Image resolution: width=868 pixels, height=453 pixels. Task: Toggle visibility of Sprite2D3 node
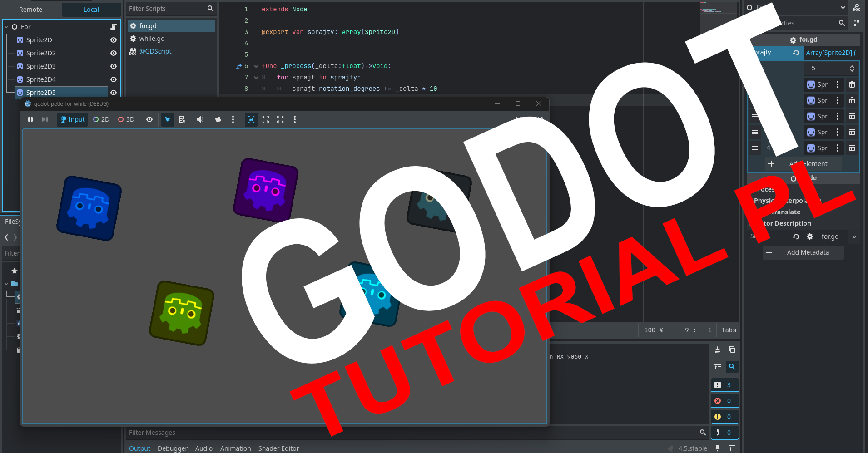point(114,66)
